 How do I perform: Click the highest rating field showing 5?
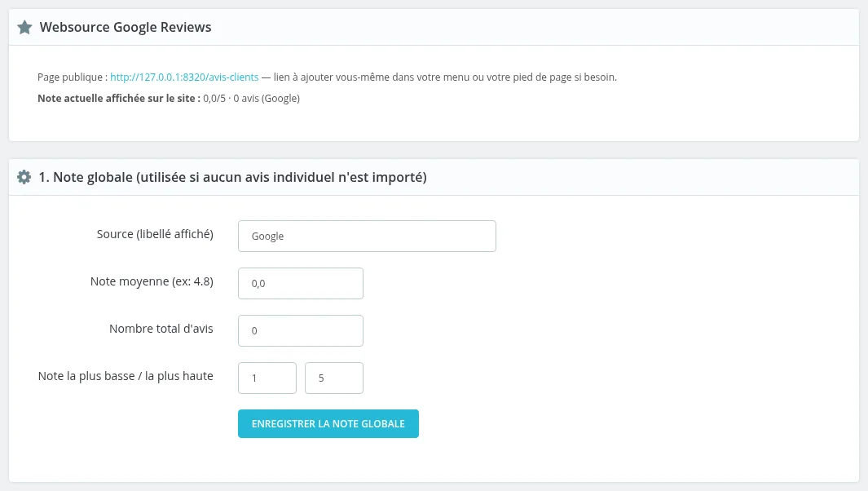(x=334, y=378)
